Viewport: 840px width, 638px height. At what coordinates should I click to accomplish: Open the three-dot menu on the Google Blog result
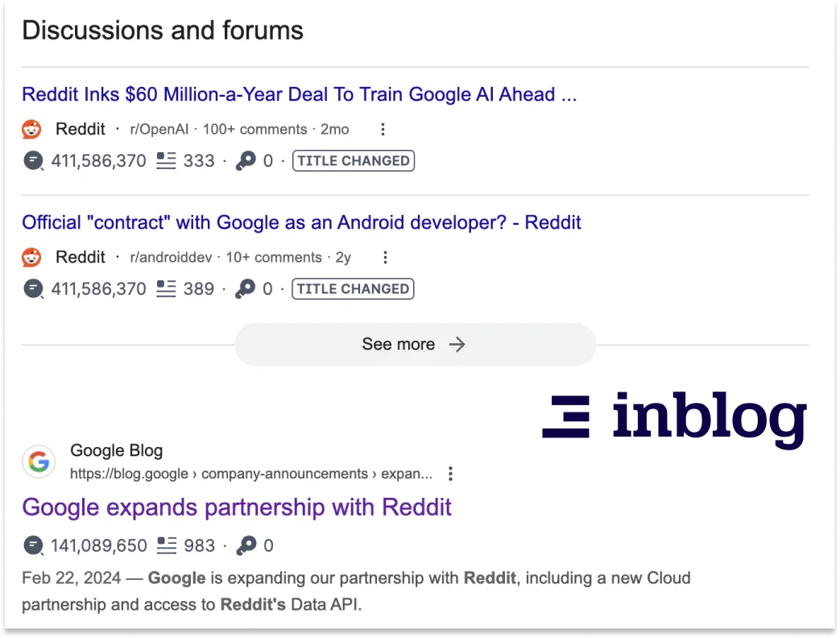click(x=450, y=474)
